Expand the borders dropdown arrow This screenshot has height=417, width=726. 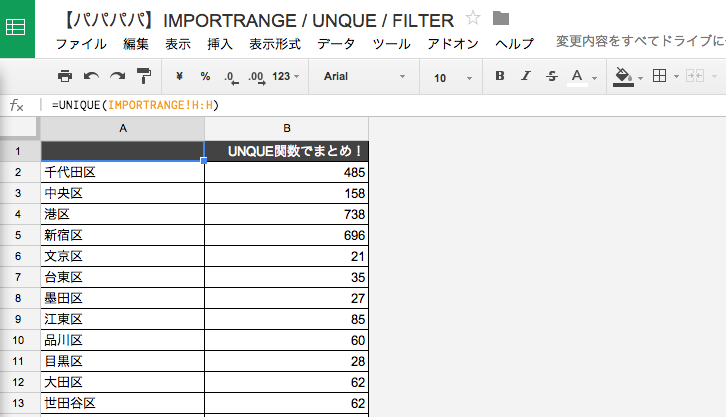click(x=676, y=76)
